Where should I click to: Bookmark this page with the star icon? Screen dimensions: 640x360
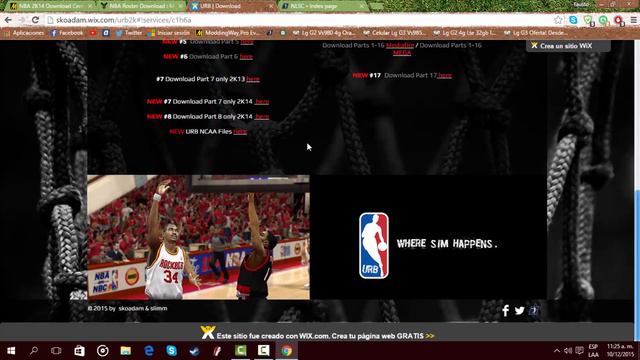click(558, 20)
